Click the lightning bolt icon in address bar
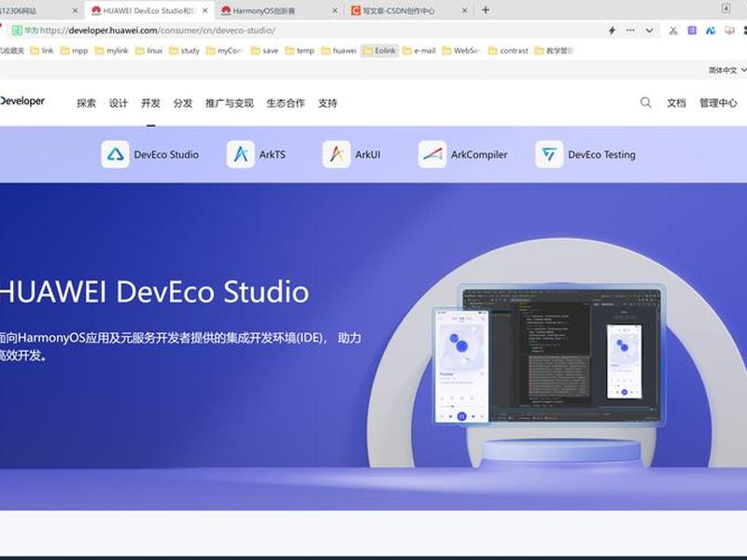 (612, 31)
